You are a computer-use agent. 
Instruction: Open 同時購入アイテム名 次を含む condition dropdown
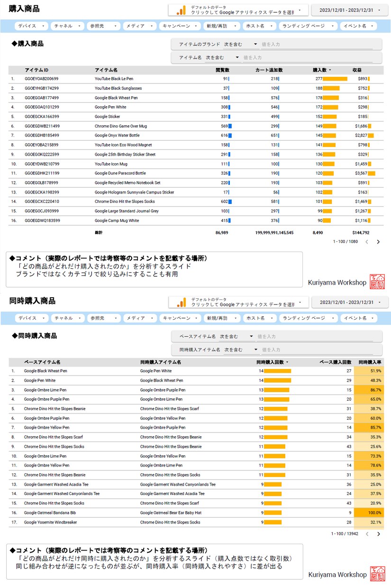[x=241, y=349]
